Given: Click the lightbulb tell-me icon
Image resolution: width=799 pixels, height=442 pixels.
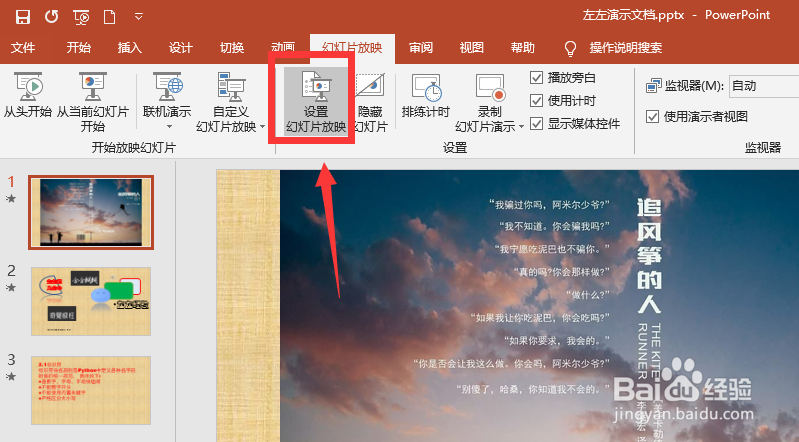Looking at the screenshot, I should (570, 48).
